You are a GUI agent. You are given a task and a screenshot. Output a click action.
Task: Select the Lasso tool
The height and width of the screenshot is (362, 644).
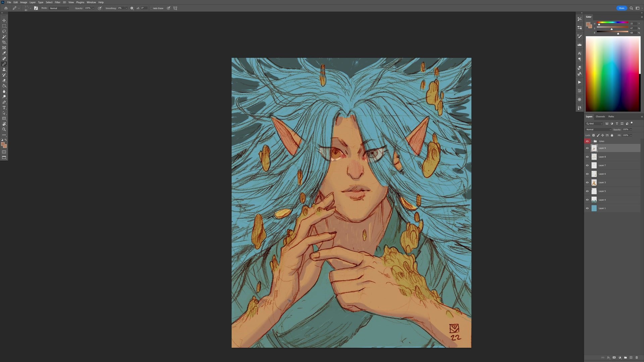[x=4, y=31]
